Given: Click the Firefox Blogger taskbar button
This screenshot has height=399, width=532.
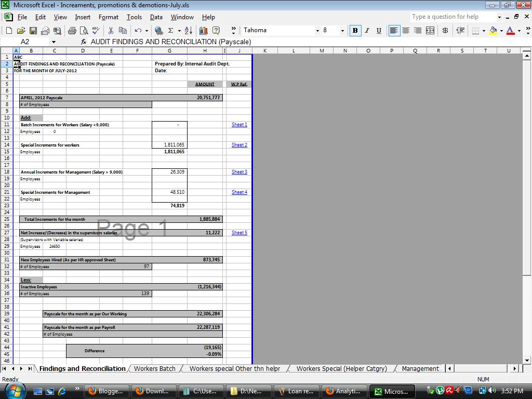Looking at the screenshot, I should [x=106, y=391].
